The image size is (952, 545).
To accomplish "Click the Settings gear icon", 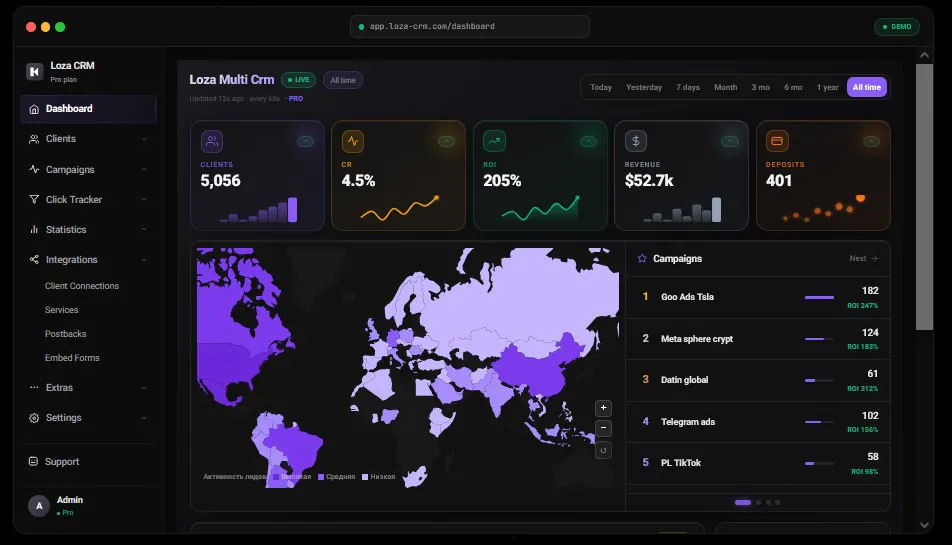I will click(34, 418).
